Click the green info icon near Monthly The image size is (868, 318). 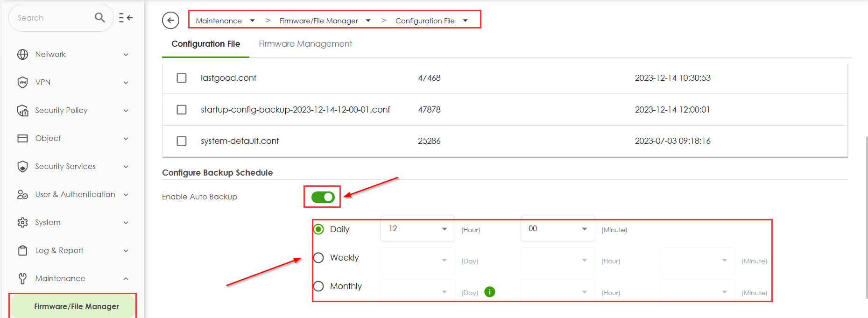489,292
